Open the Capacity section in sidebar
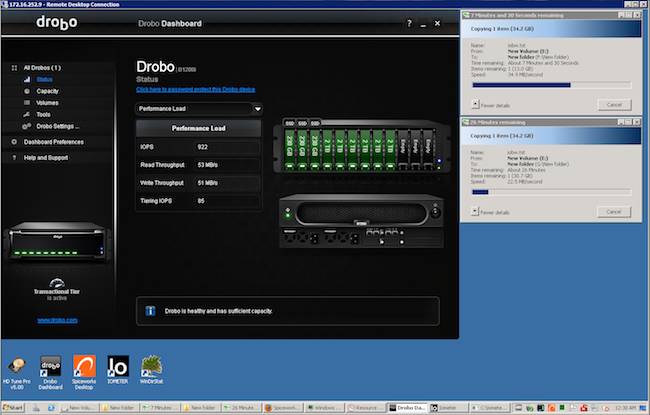The width and height of the screenshot is (650, 415). (x=47, y=91)
